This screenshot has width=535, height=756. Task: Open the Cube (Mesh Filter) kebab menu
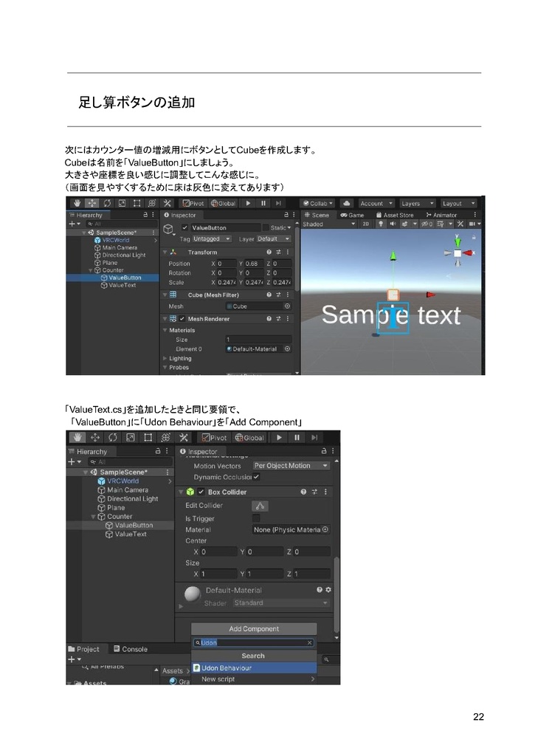pos(288,295)
